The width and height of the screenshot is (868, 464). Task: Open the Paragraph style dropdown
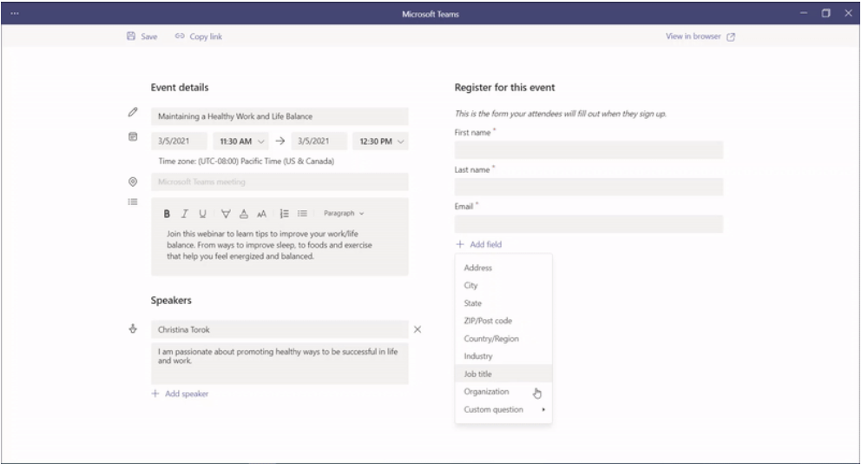point(344,214)
